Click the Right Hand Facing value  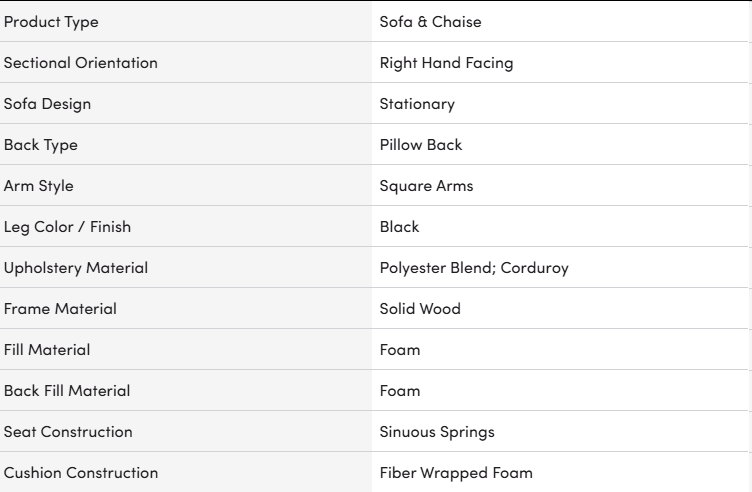pos(446,63)
